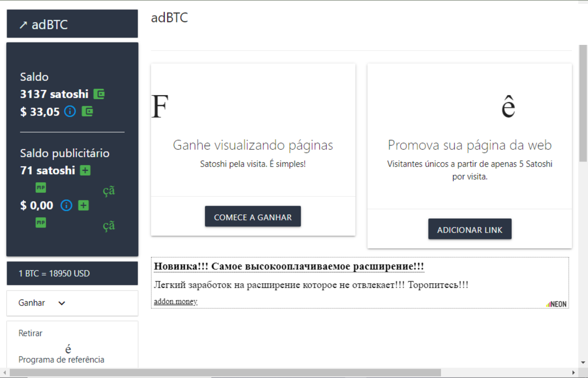The width and height of the screenshot is (588, 378).
Task: Show info icon beside $ 0,00
Action: [66, 205]
